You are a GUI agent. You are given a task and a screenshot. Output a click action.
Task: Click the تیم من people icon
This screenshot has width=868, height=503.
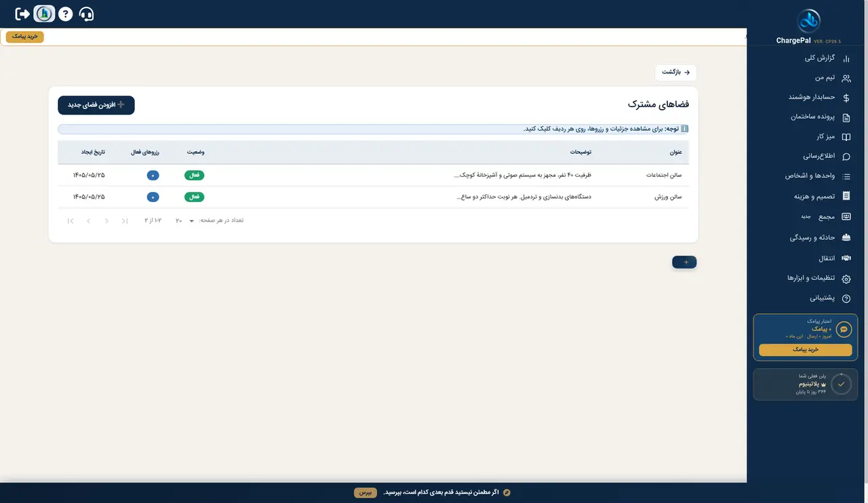pos(846,78)
